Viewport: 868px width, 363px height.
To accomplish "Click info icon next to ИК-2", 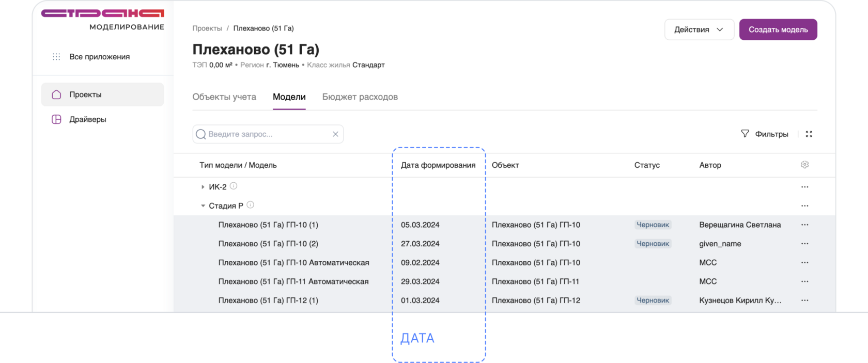I will 234,186.
